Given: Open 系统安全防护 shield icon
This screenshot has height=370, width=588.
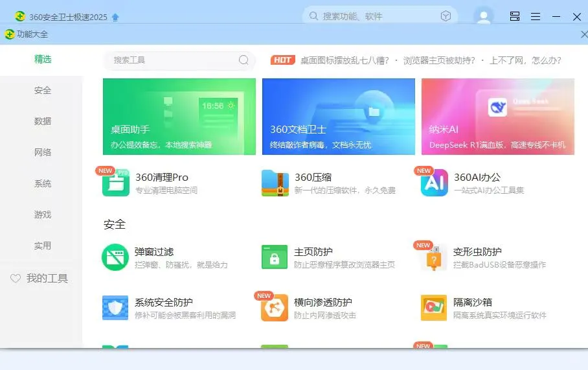Looking at the screenshot, I should click(115, 308).
